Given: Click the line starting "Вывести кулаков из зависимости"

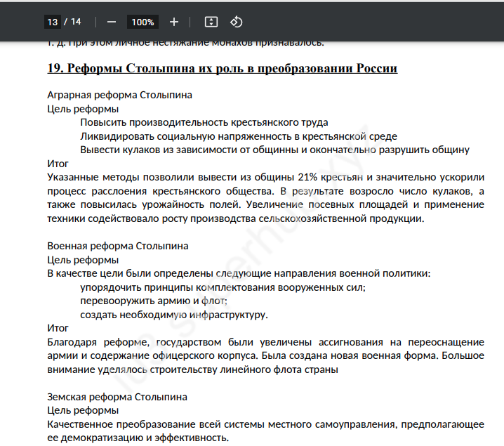Looking at the screenshot, I should click(274, 150).
